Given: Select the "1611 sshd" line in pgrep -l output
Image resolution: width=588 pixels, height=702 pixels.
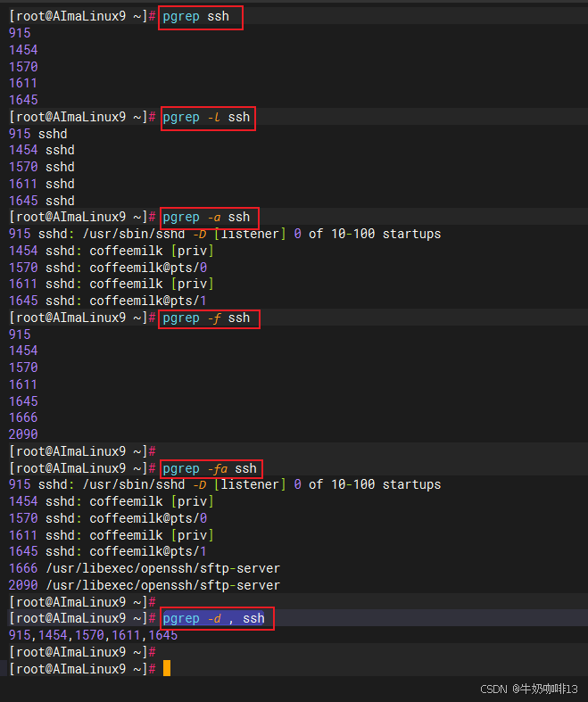Looking at the screenshot, I should (42, 184).
